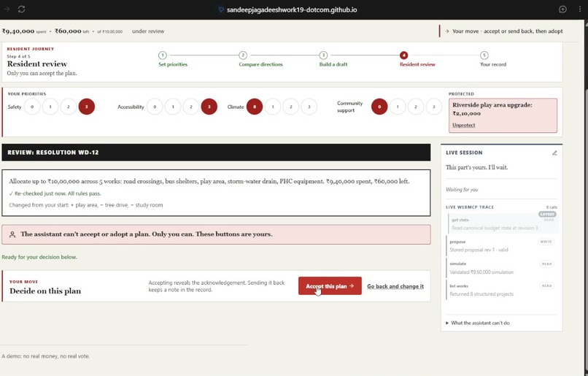Click the WRITE tag on propose entry
Screen dimensions: 588x376
click(x=546, y=242)
